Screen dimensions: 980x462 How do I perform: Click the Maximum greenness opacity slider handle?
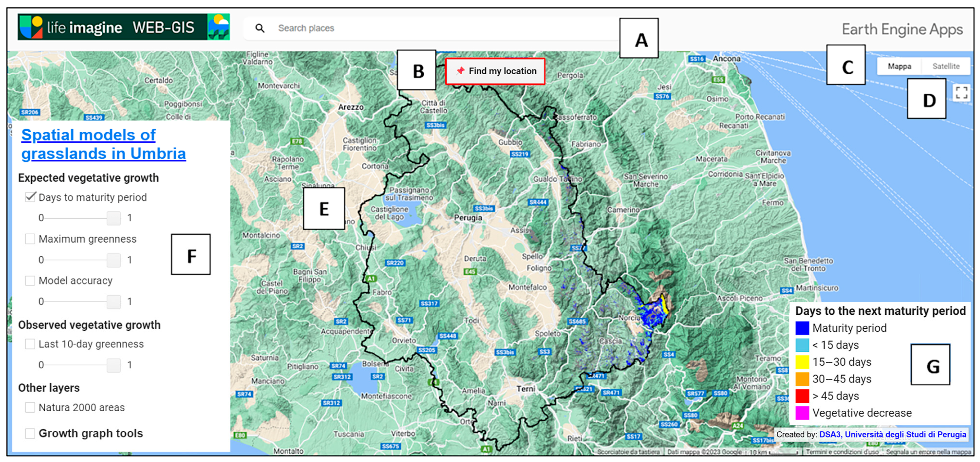tap(113, 260)
